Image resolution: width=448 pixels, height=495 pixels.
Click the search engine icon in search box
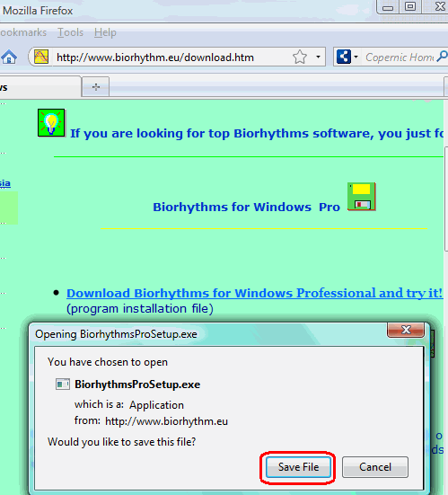[x=344, y=57]
